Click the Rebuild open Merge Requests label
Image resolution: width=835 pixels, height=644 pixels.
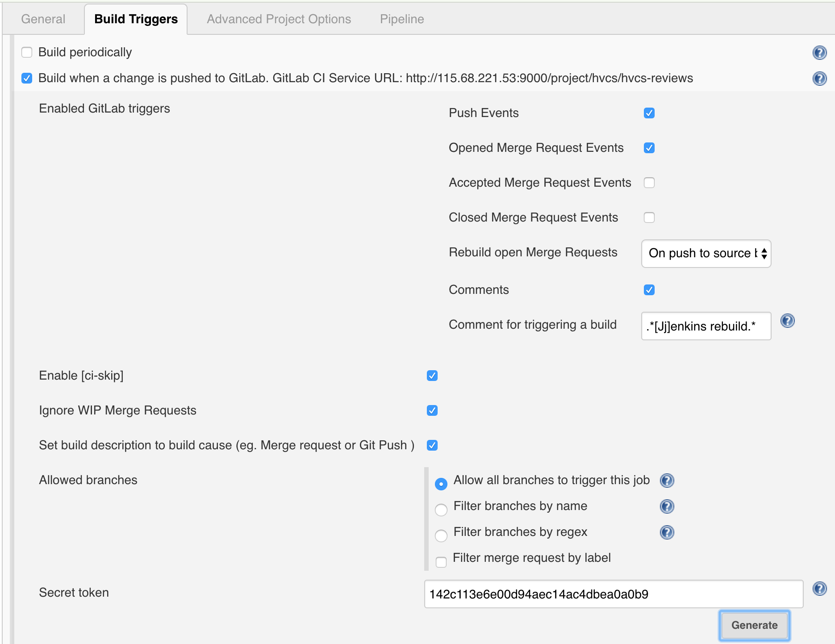[x=533, y=252]
